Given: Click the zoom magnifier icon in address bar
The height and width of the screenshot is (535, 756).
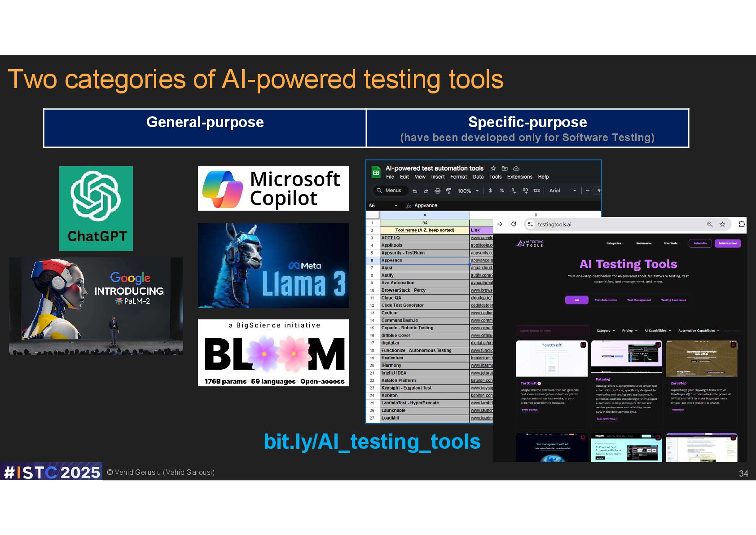Looking at the screenshot, I should (x=710, y=224).
